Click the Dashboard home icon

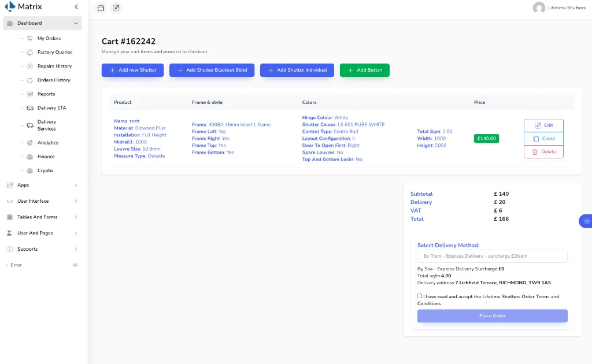coord(10,23)
